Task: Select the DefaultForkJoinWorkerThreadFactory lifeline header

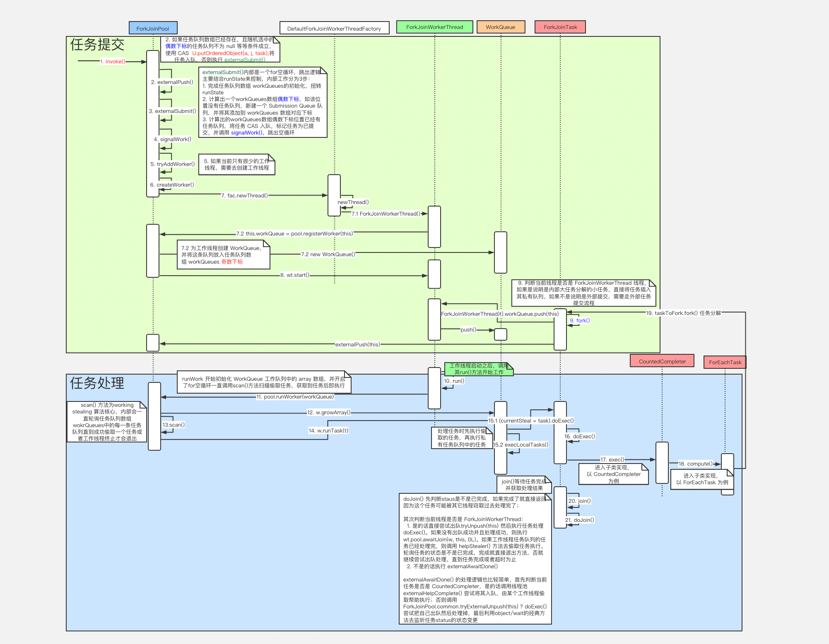Action: pos(334,28)
